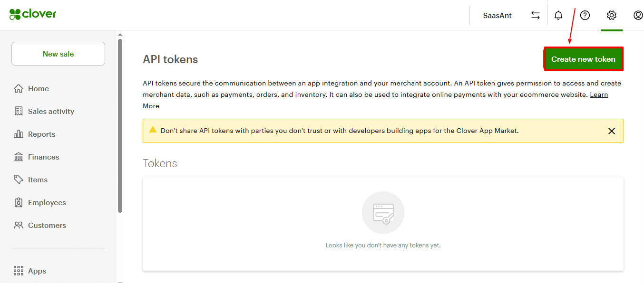Open Apps in the sidebar
This screenshot has height=283, width=644.
[x=37, y=271]
